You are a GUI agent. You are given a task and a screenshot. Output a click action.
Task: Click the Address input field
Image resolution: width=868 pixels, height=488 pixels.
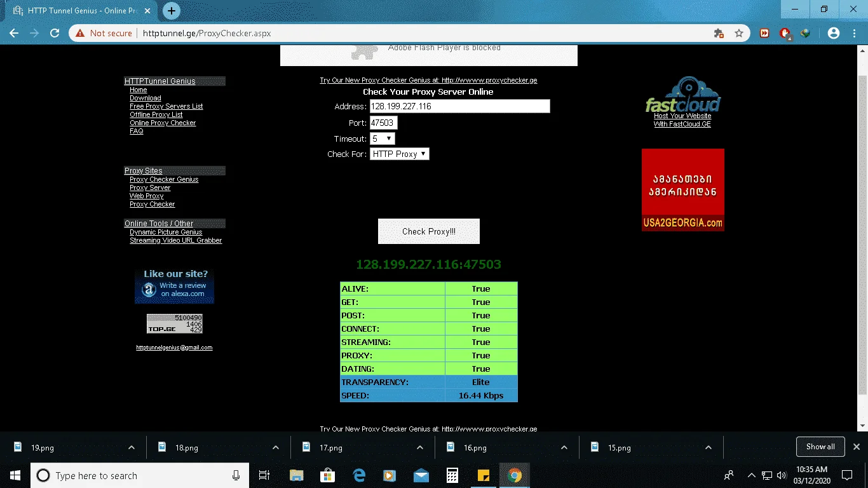[x=460, y=106]
